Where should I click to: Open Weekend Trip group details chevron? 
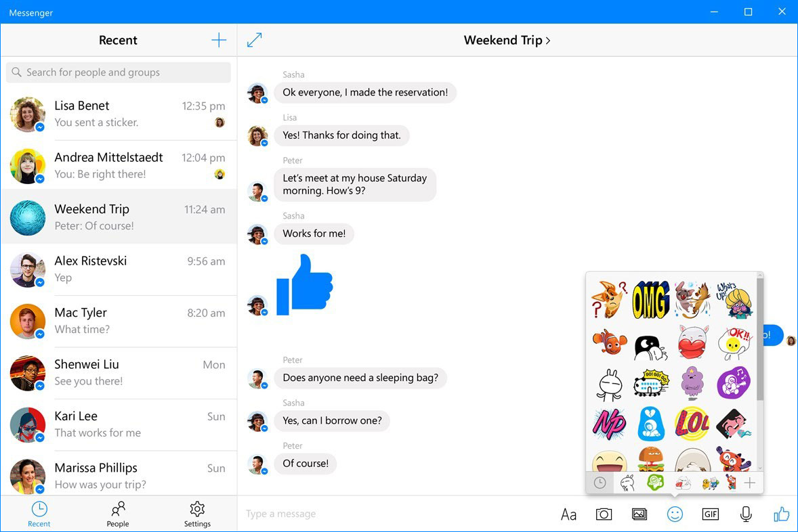click(548, 40)
